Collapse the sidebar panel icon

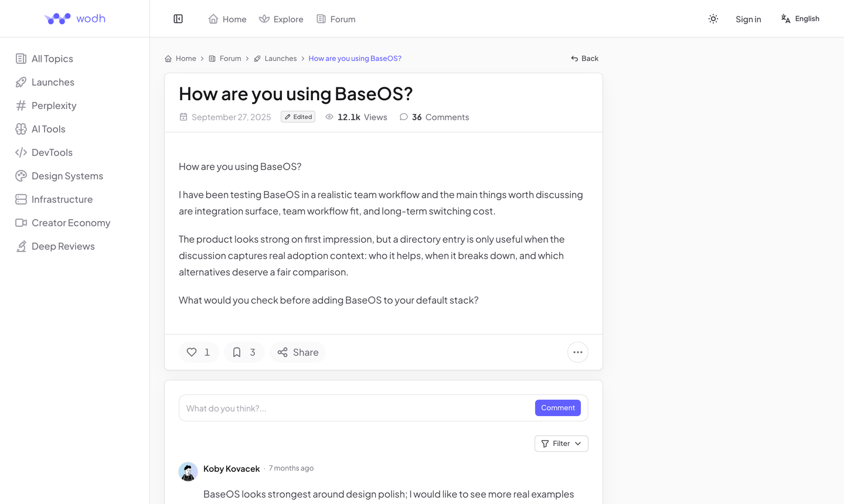click(x=178, y=19)
